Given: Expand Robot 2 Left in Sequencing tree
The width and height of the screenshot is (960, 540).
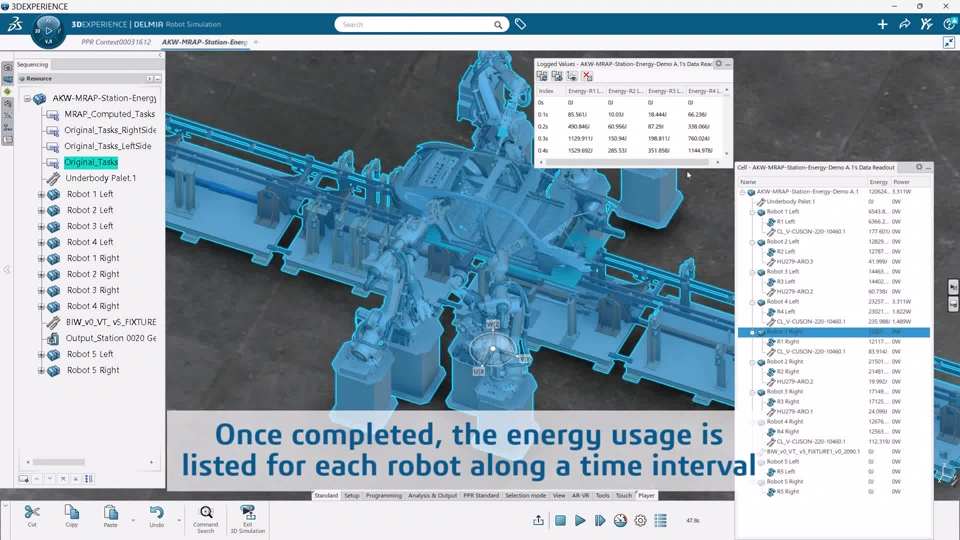Looking at the screenshot, I should coord(41,210).
